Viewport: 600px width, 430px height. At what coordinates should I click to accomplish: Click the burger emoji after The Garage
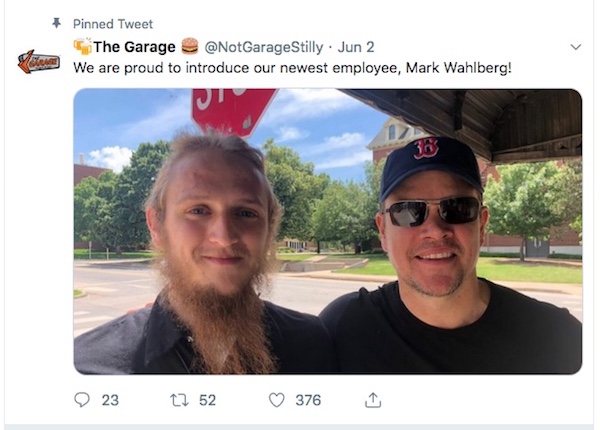pyautogui.click(x=190, y=46)
